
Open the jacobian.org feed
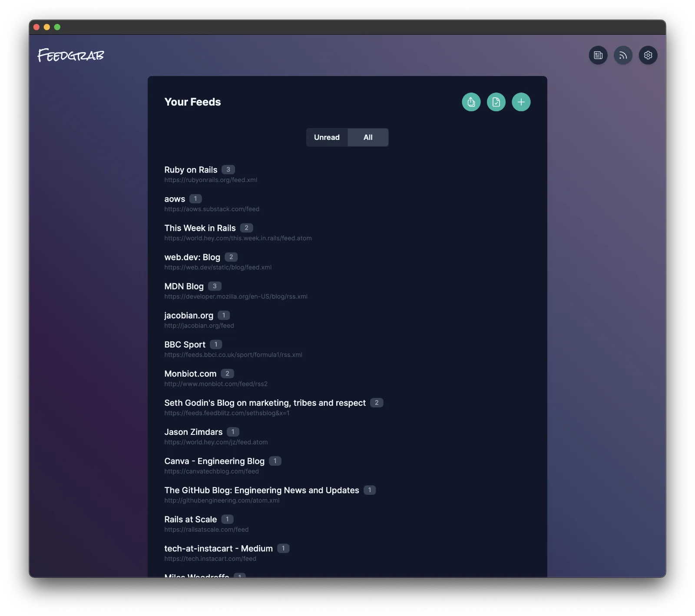click(189, 315)
